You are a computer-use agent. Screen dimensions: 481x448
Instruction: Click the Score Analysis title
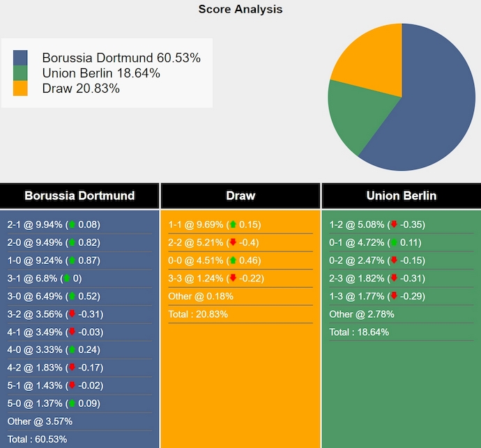(x=240, y=9)
